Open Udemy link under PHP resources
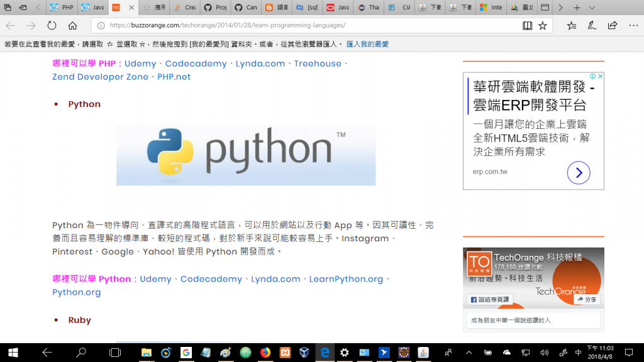Screen dimensions: 644x362 coord(140,63)
